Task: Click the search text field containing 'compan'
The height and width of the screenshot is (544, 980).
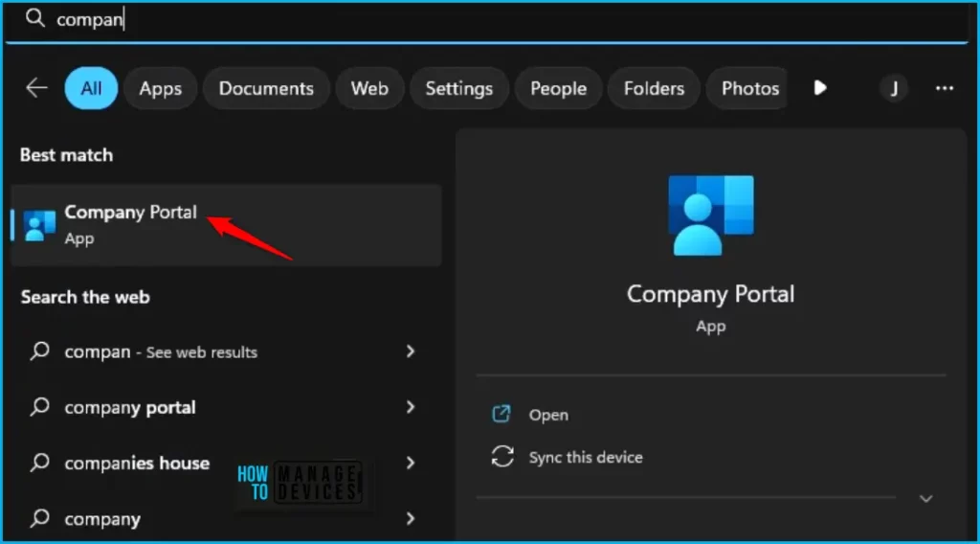Action: click(x=487, y=20)
